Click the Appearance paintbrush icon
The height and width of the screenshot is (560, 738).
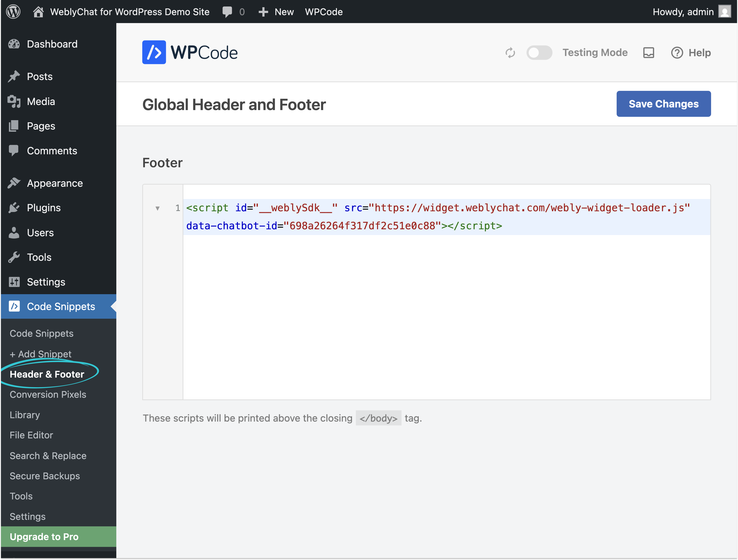(x=14, y=183)
